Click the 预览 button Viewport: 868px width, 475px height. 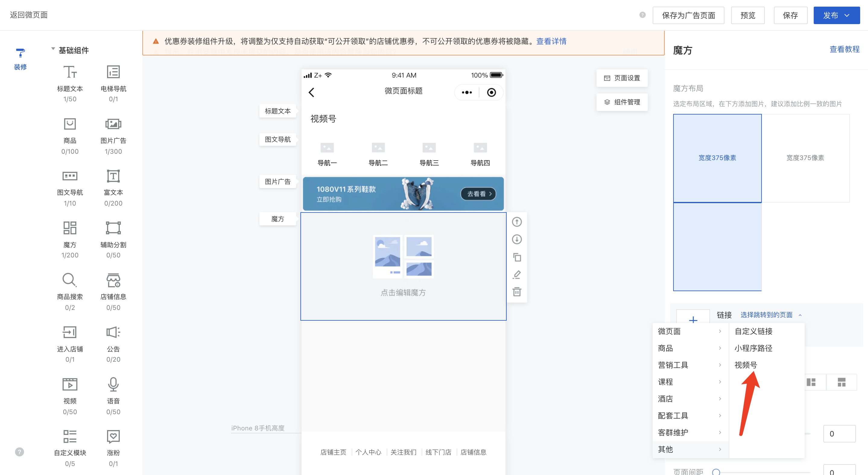coord(747,15)
